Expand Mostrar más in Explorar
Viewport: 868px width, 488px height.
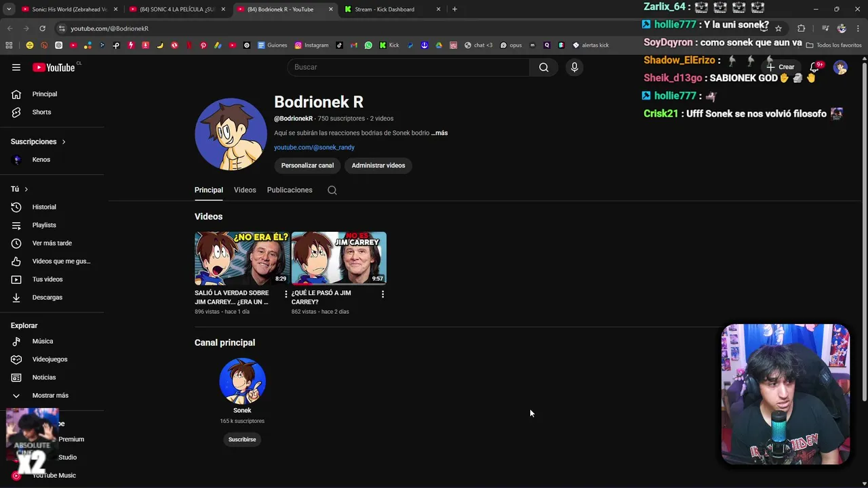[52, 395]
